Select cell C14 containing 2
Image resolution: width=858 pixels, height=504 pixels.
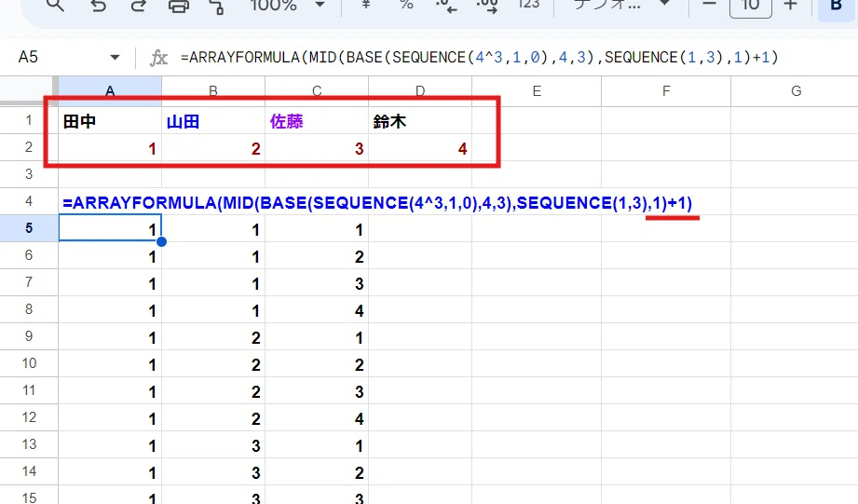[x=317, y=471]
